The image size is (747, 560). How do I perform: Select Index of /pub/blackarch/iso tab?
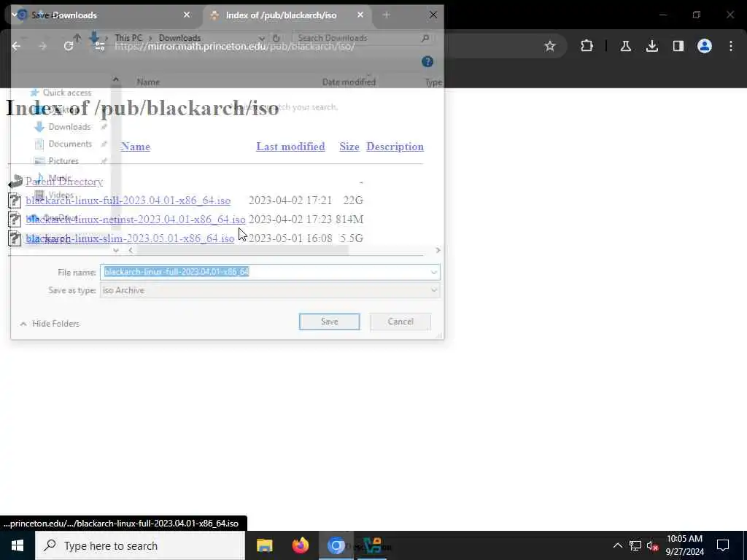point(281,15)
